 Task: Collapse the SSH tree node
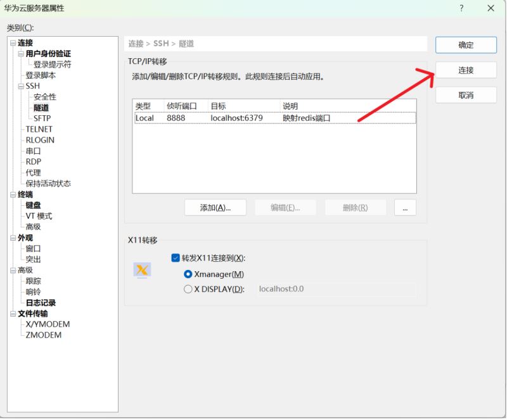click(21, 86)
